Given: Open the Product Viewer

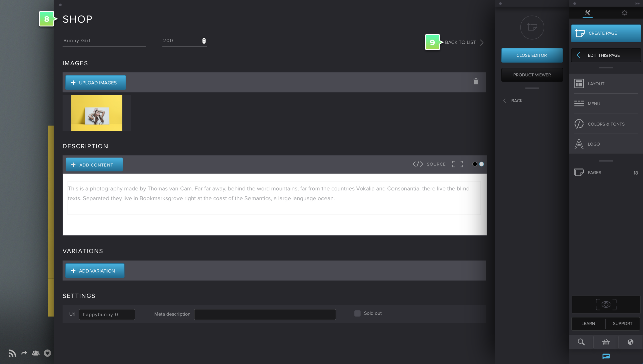Looking at the screenshot, I should [x=532, y=75].
